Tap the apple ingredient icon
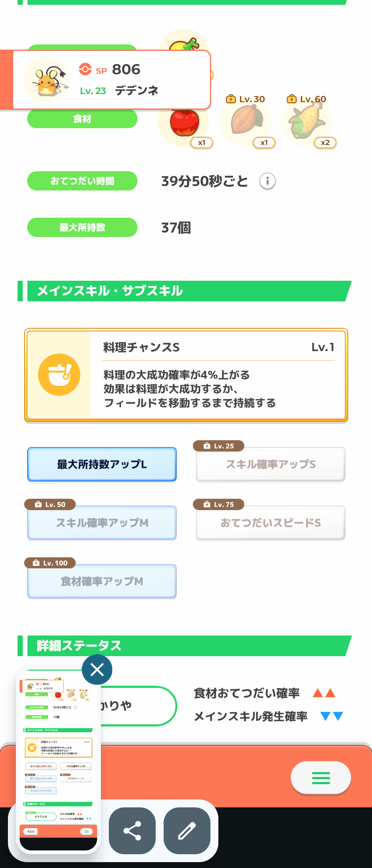372x868 pixels. point(185,123)
